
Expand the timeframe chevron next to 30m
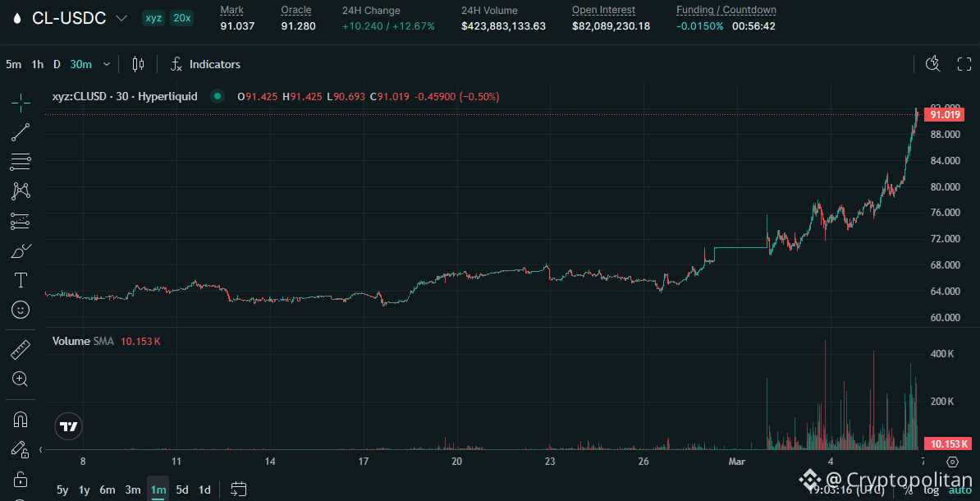point(108,63)
